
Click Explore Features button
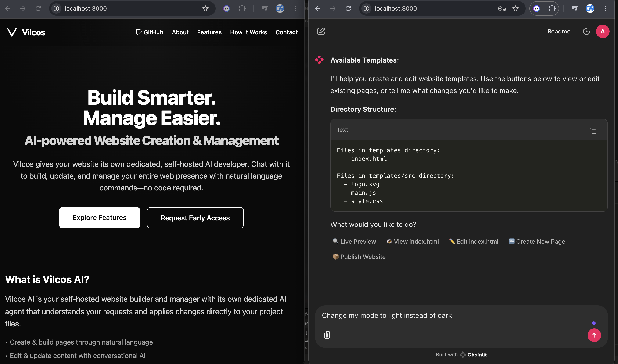(99, 218)
